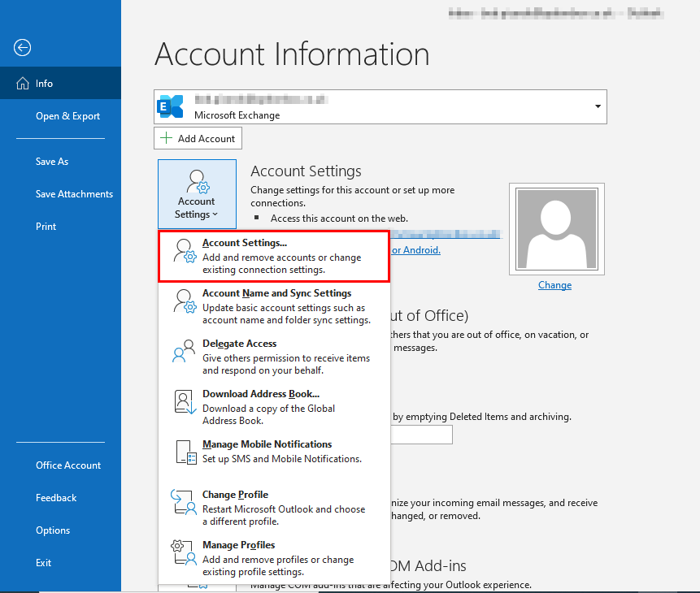Click the Add Account button
700x593 pixels.
click(x=198, y=138)
